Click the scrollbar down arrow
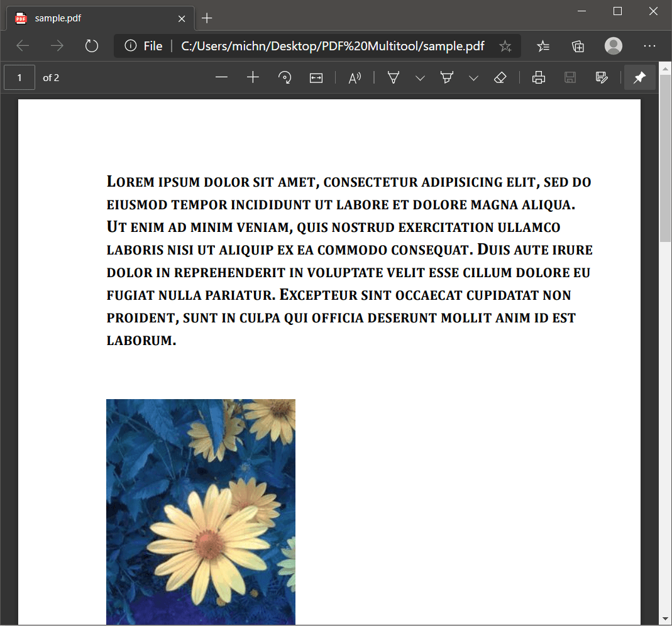Screen dimensions: 672x626 click(665, 619)
